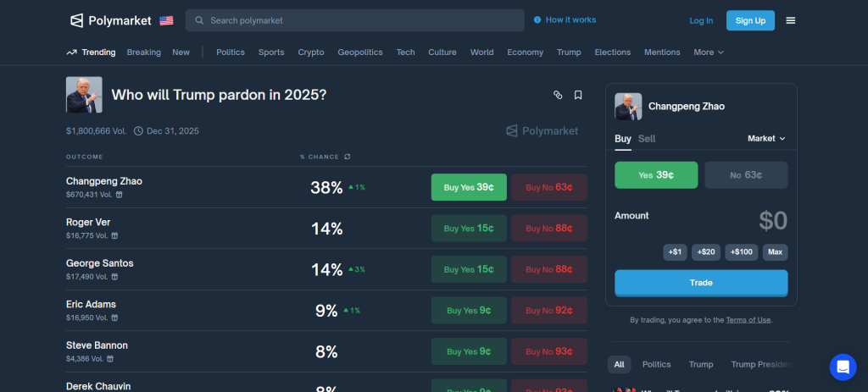Viewport: 868px width, 392px height.
Task: Add +$1 to the amount
Action: click(x=675, y=252)
